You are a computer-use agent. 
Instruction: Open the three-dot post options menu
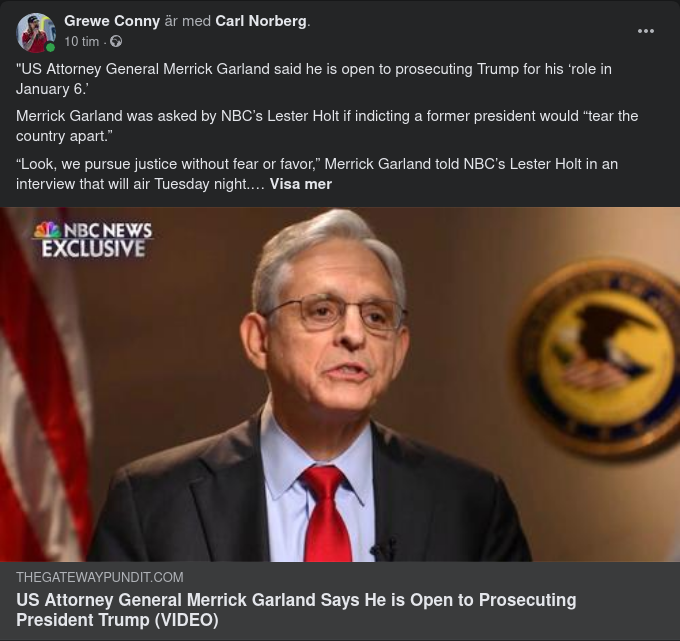click(x=645, y=31)
